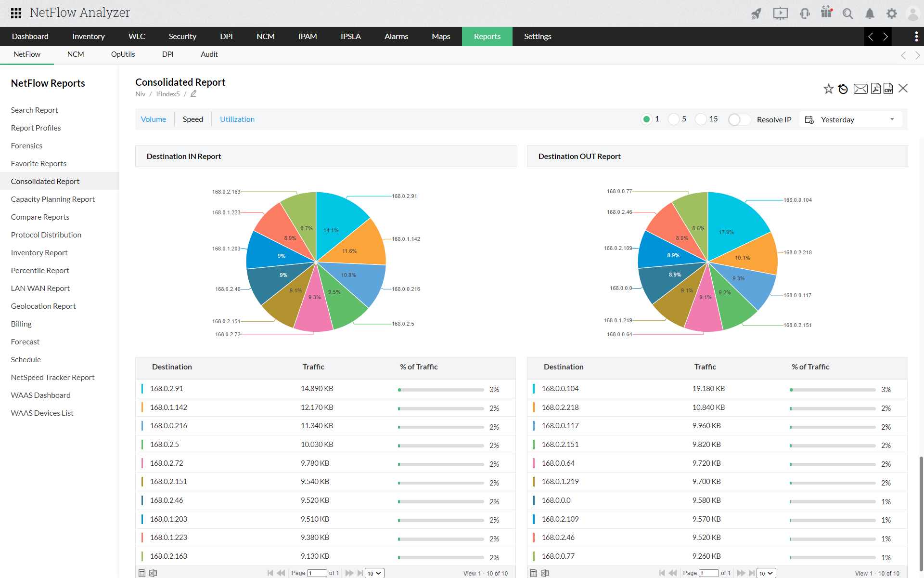Open the Capacity Planning Report link
The image size is (924, 578).
[x=52, y=198]
